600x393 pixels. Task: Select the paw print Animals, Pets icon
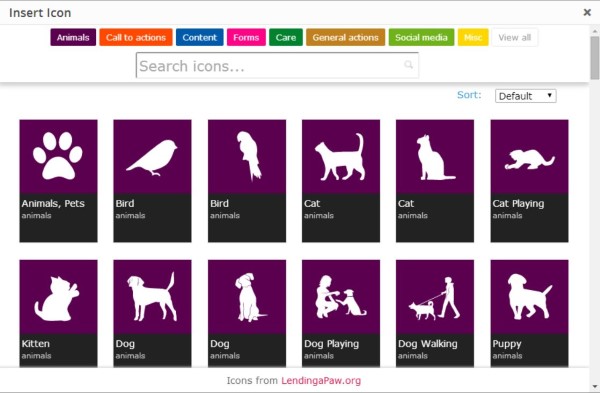click(58, 181)
